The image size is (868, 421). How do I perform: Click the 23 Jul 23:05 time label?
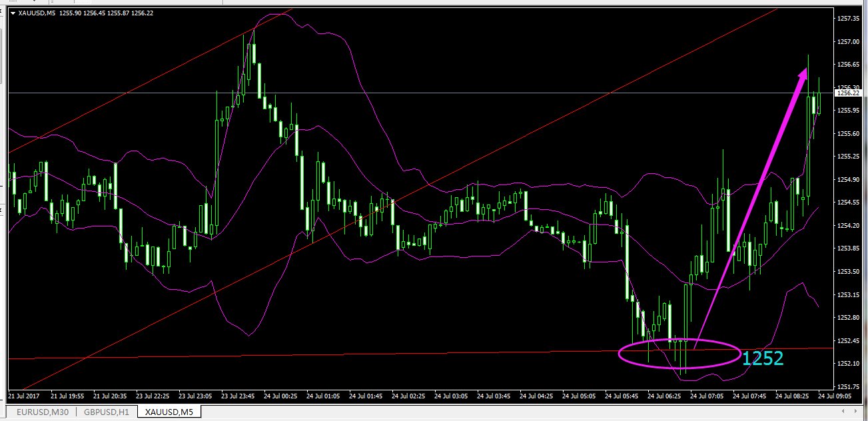(195, 396)
